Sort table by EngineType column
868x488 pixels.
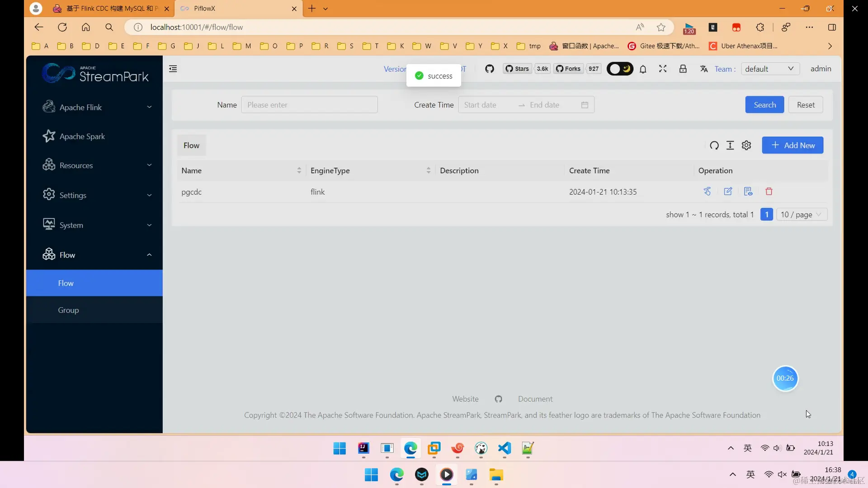[x=428, y=171]
